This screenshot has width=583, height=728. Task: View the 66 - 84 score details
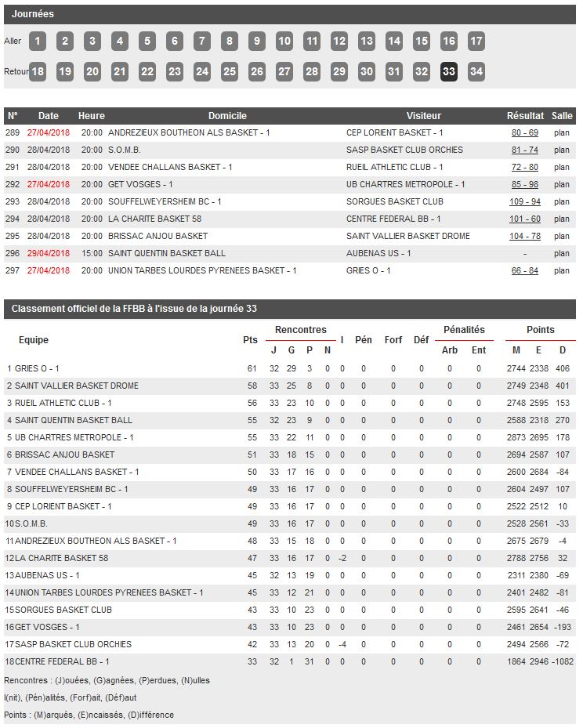pyautogui.click(x=524, y=271)
